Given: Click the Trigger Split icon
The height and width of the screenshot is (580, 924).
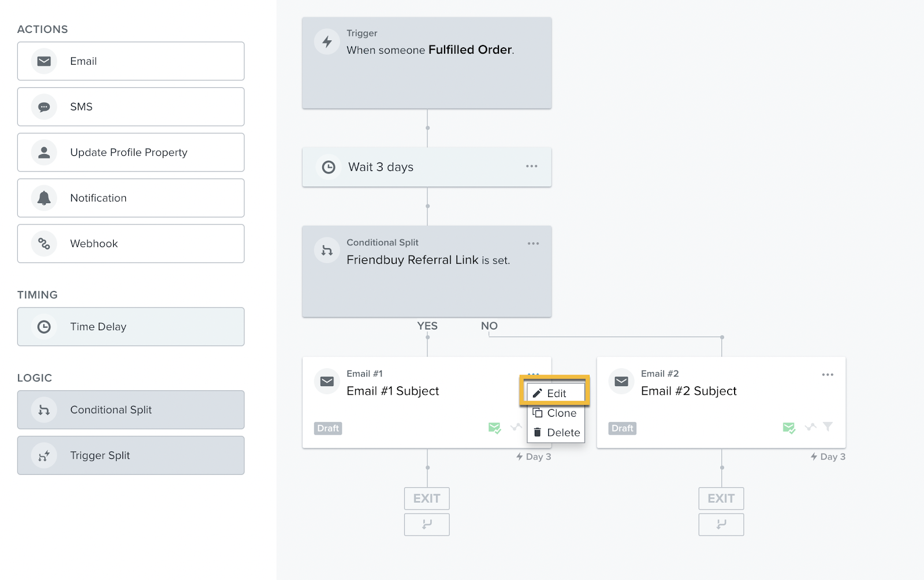Looking at the screenshot, I should tap(44, 456).
